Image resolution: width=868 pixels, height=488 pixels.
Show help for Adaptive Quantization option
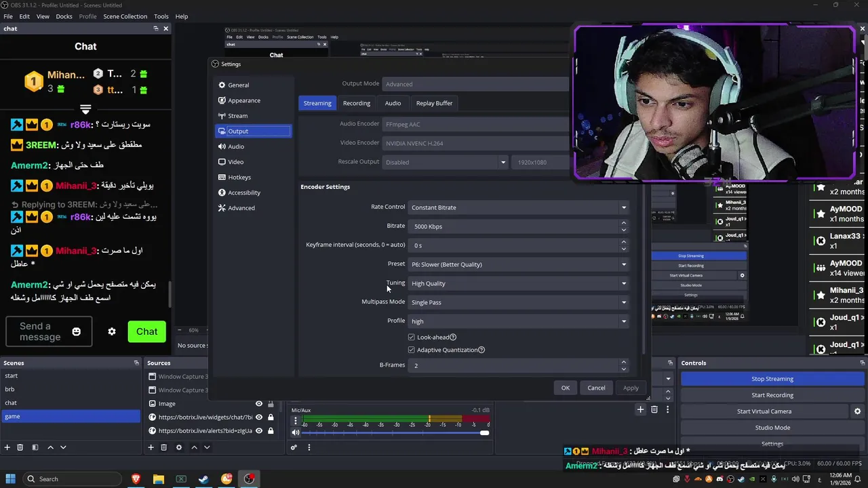tap(481, 350)
